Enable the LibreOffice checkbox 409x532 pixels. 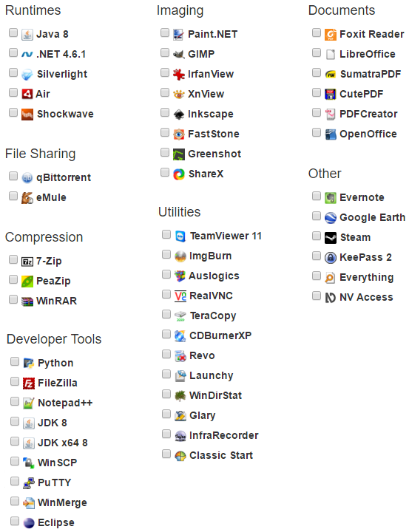[x=317, y=53]
